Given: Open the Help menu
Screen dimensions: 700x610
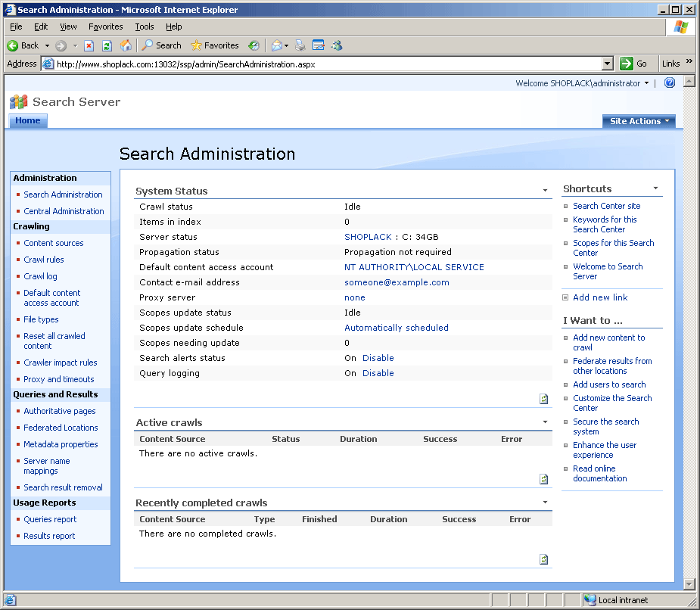Looking at the screenshot, I should [173, 26].
